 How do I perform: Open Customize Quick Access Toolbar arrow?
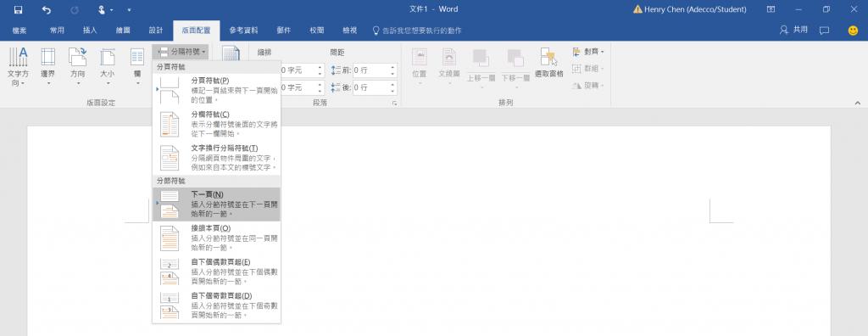tap(129, 10)
